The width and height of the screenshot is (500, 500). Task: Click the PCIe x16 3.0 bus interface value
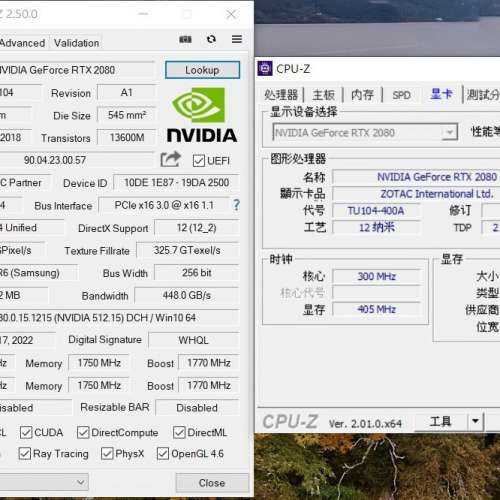[x=164, y=205]
